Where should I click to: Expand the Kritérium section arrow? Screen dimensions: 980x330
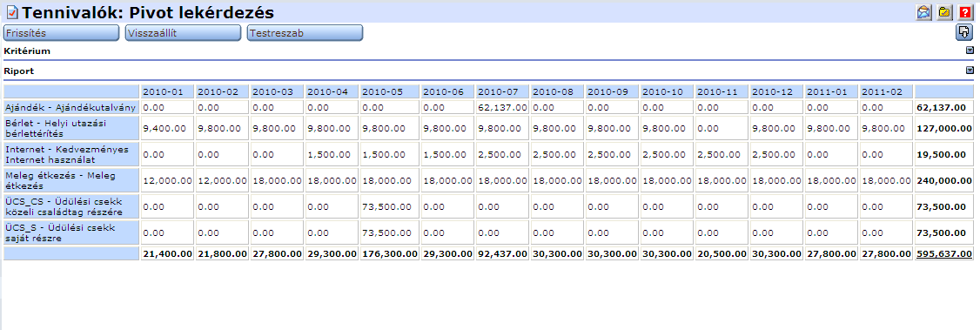(x=970, y=51)
